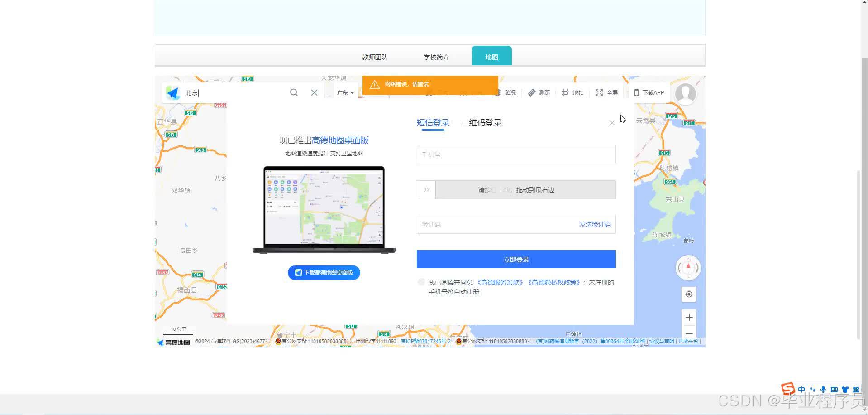Switch to the 二维码登录 tab
Screen dimensions: 868x415
coord(481,123)
